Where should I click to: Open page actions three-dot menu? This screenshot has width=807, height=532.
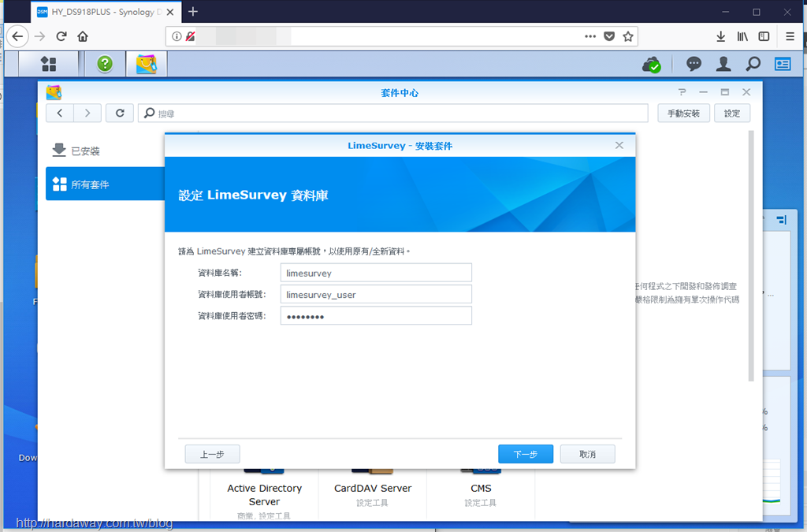[590, 36]
